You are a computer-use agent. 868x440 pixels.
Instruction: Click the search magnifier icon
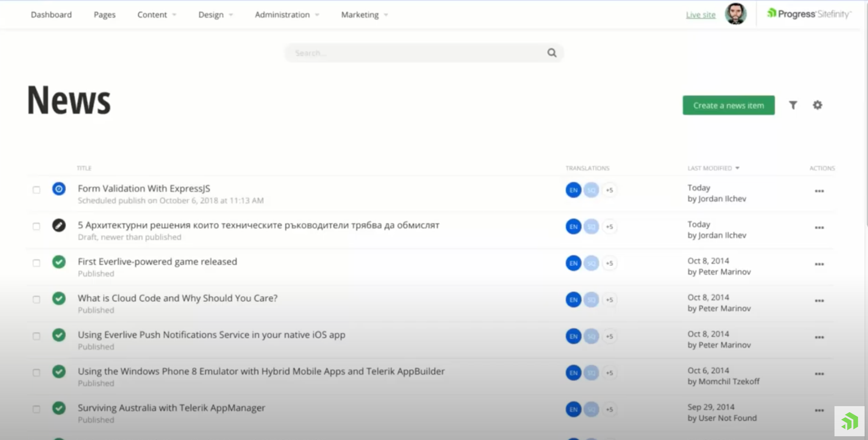(x=551, y=53)
